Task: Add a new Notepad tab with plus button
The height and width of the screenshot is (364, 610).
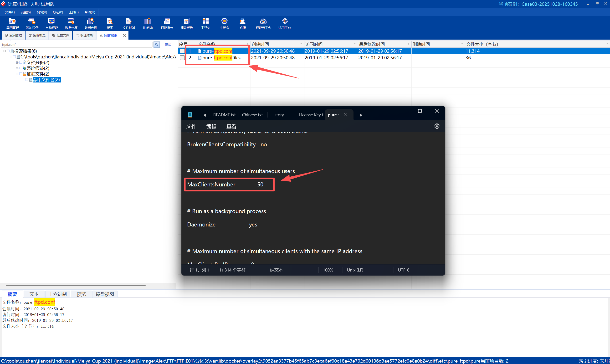Action: click(x=376, y=115)
